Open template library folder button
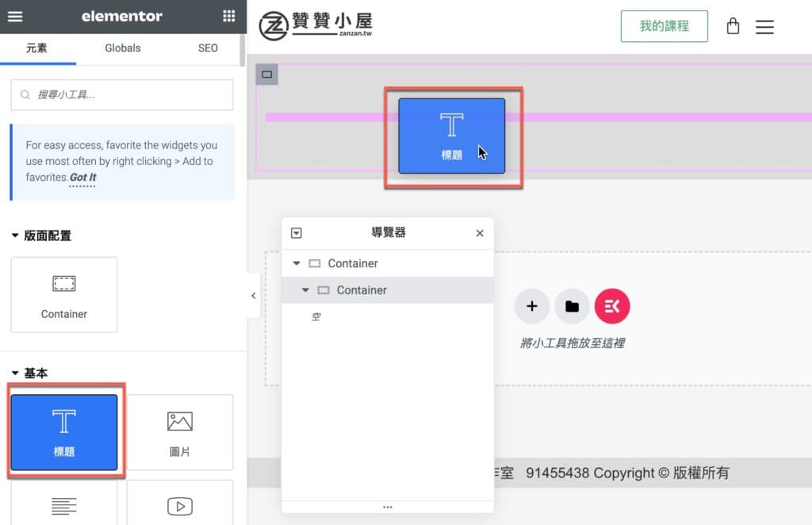The image size is (812, 525). (572, 306)
